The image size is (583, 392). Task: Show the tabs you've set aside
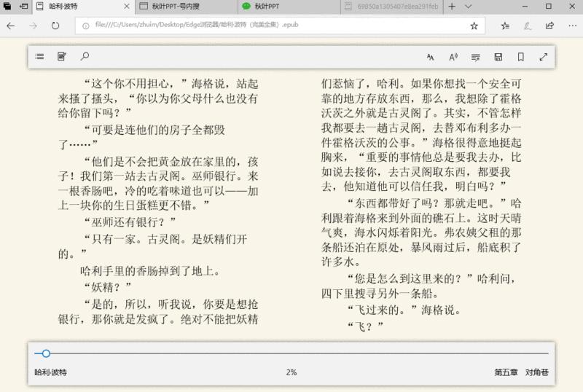point(7,7)
